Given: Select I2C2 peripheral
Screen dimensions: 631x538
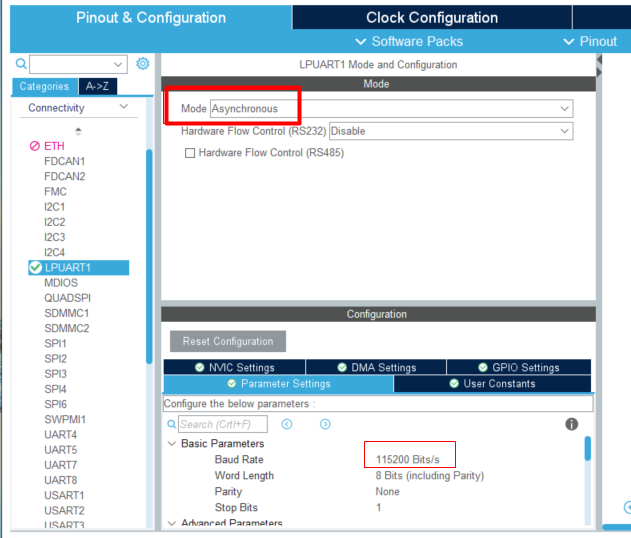Looking at the screenshot, I should [54, 222].
